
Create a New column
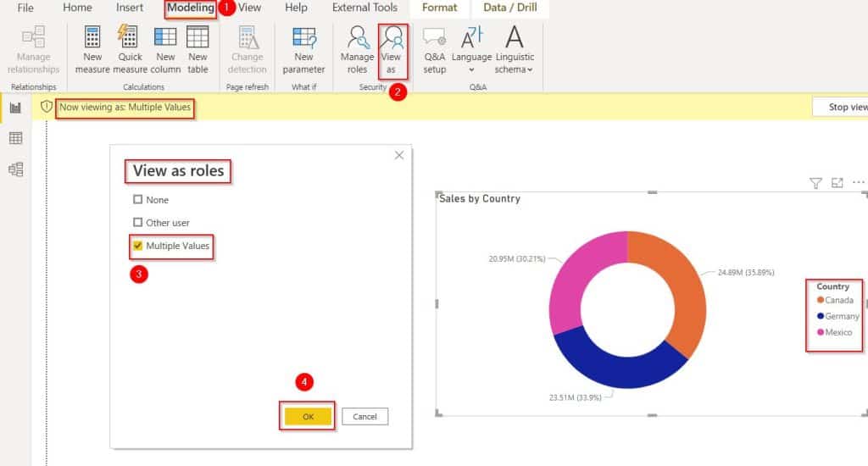coord(165,50)
